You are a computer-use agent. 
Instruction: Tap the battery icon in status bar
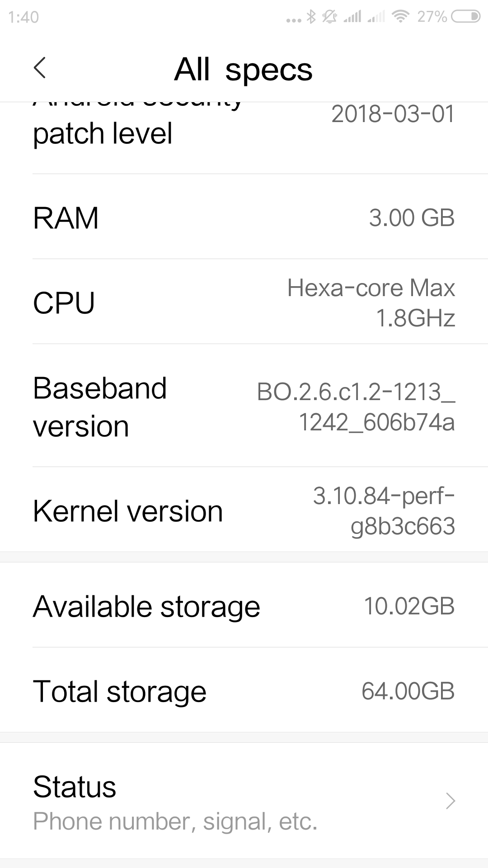pos(465,17)
